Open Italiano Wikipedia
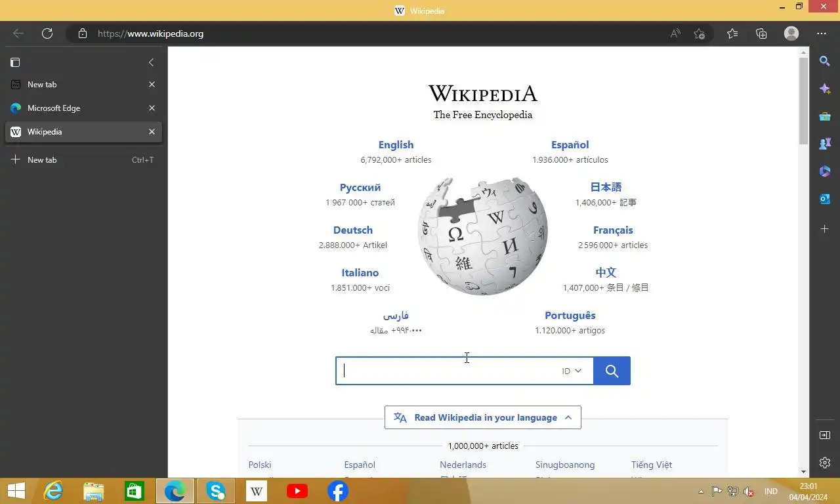 click(360, 273)
